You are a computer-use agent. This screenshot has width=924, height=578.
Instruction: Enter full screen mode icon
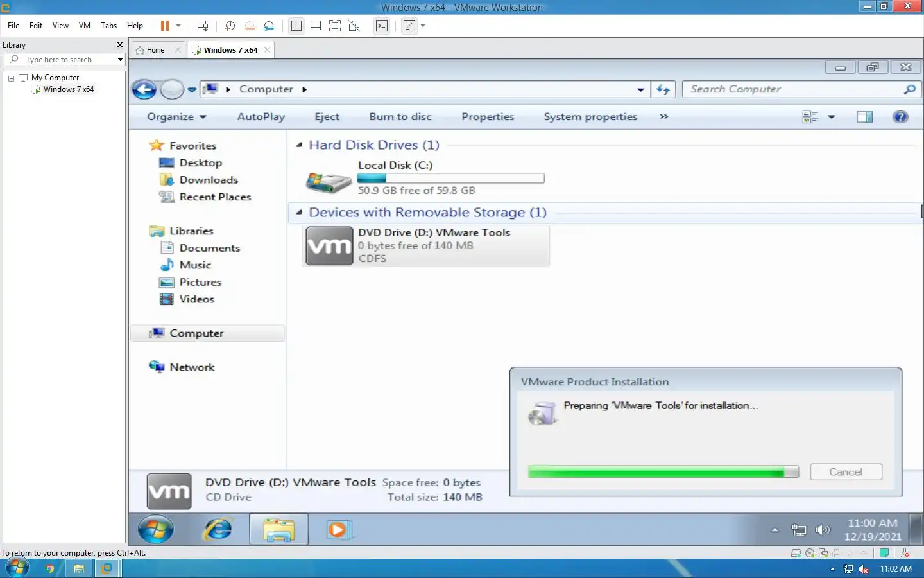[335, 26]
